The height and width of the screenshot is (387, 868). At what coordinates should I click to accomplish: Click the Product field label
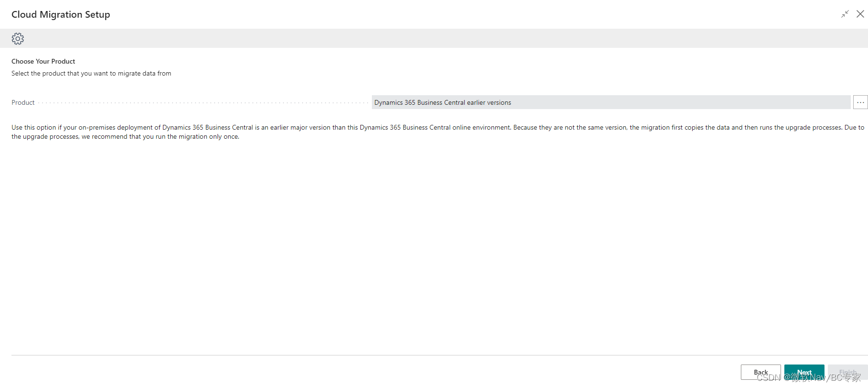[x=23, y=102]
